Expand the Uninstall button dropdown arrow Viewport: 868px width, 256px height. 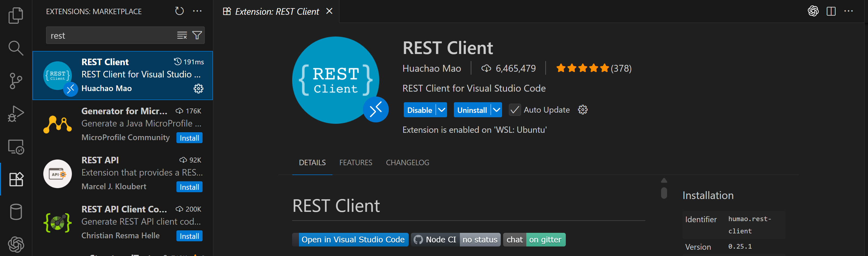click(496, 110)
